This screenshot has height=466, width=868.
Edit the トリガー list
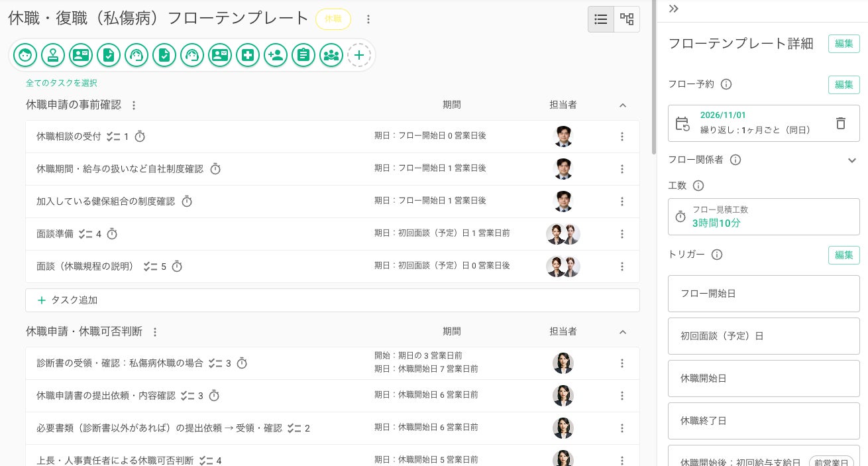(844, 255)
